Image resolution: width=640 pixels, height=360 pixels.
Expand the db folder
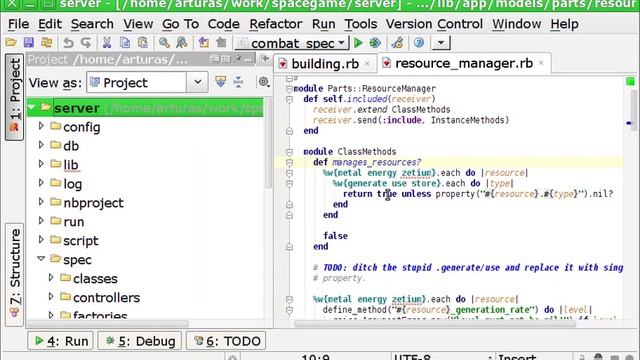tap(41, 145)
